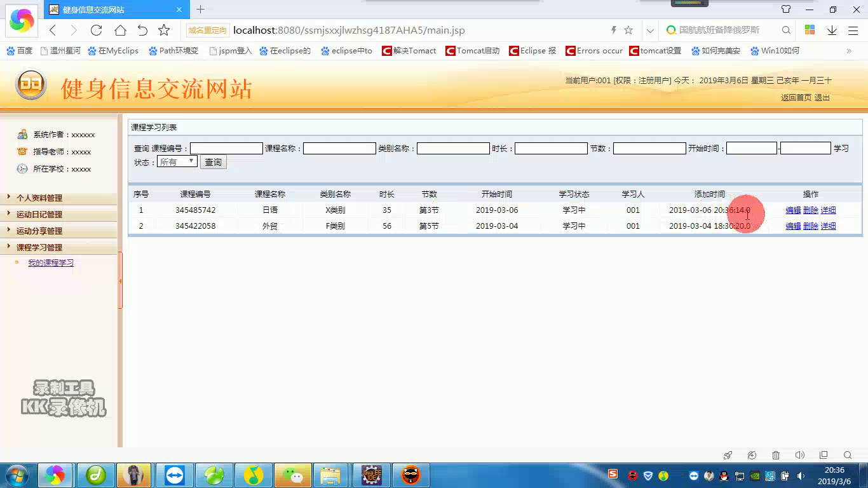
Task: Edit the 外贸 course row
Action: click(x=793, y=226)
